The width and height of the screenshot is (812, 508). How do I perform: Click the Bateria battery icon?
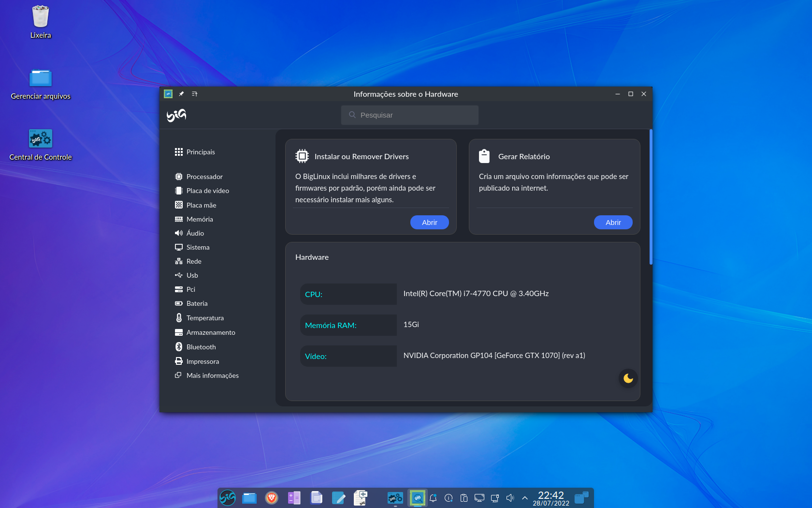pyautogui.click(x=179, y=303)
